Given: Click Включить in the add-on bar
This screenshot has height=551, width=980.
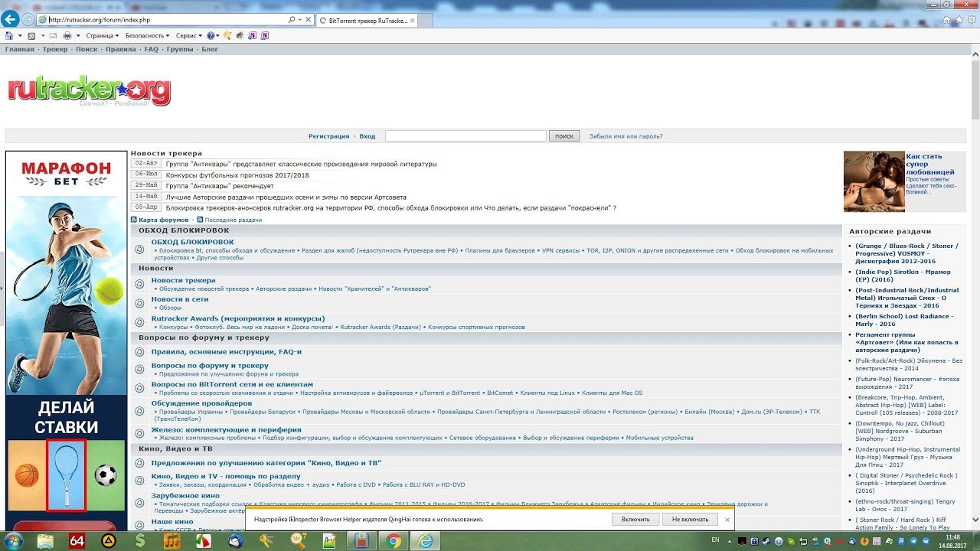Looking at the screenshot, I should (x=635, y=520).
